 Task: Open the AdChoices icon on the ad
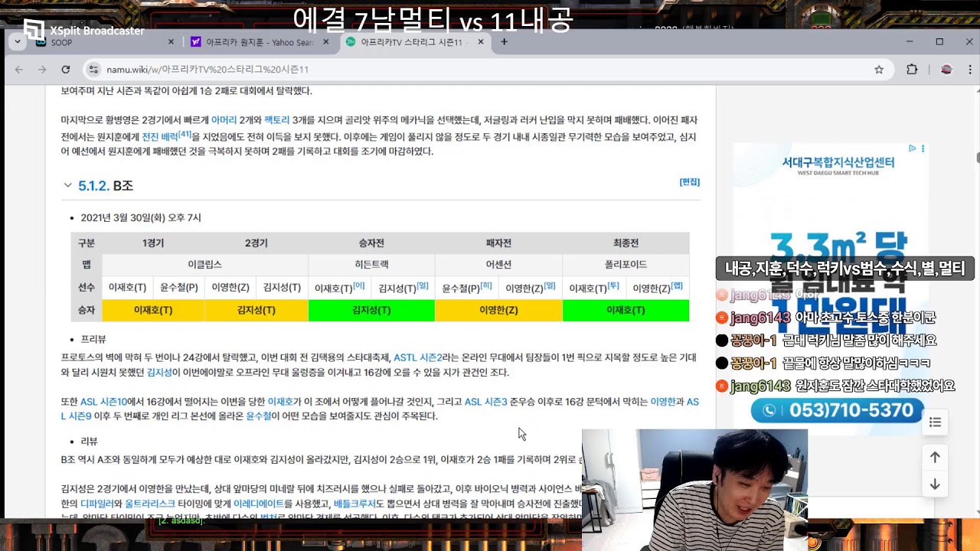click(x=913, y=148)
